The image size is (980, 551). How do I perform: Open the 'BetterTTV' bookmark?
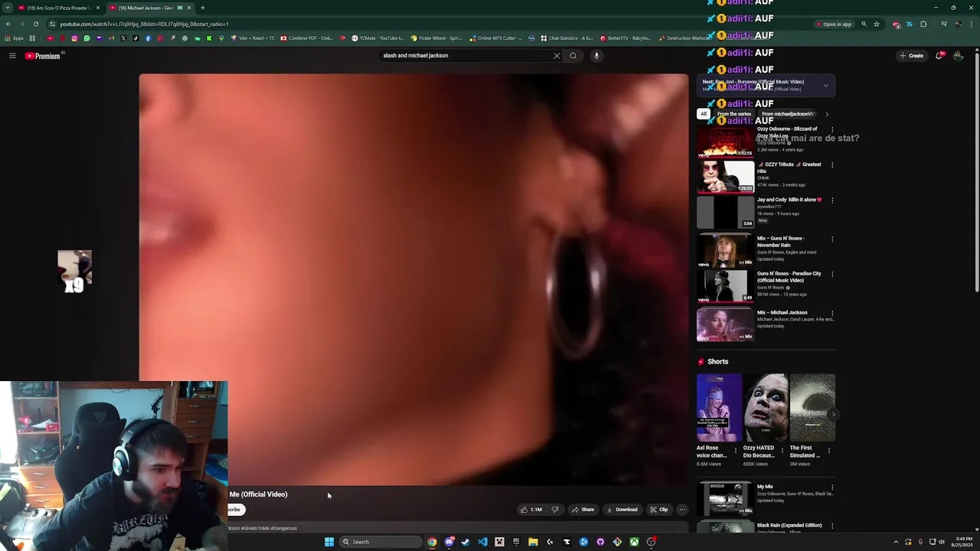(x=626, y=38)
